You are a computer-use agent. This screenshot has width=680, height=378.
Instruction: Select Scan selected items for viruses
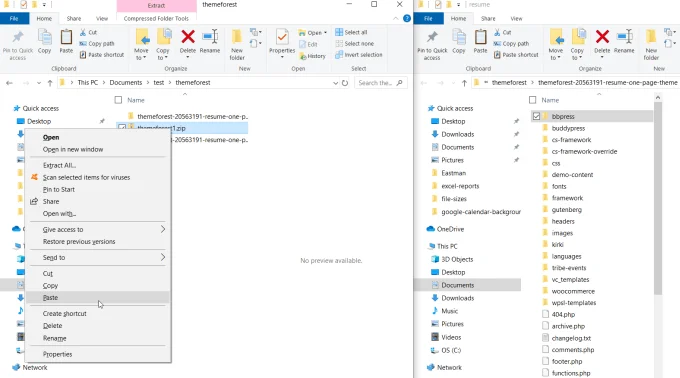point(98,177)
